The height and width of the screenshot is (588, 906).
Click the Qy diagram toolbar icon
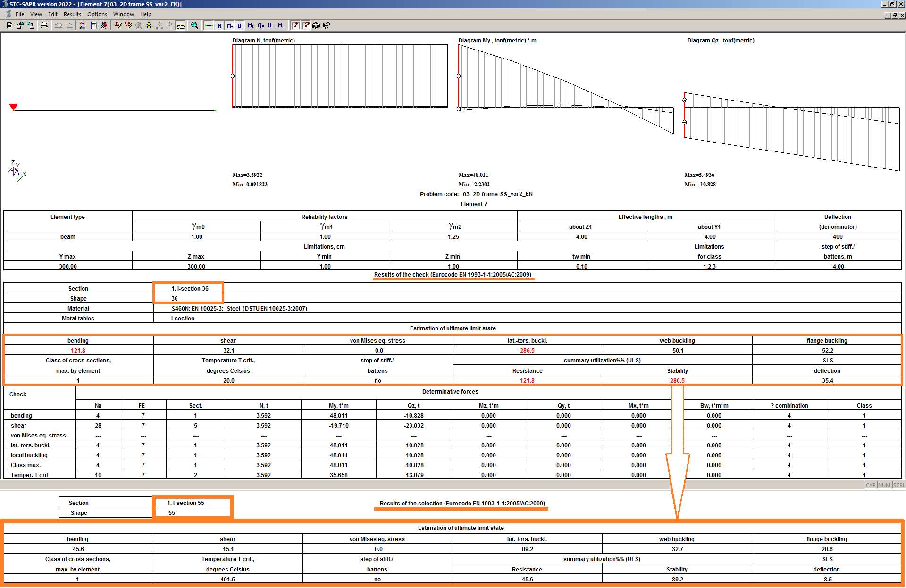tap(261, 25)
